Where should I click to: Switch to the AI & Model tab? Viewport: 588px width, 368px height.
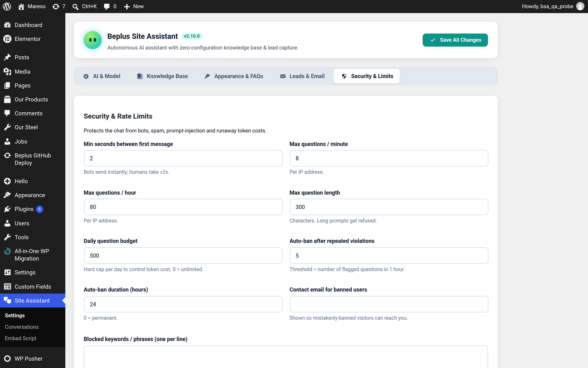pos(102,76)
